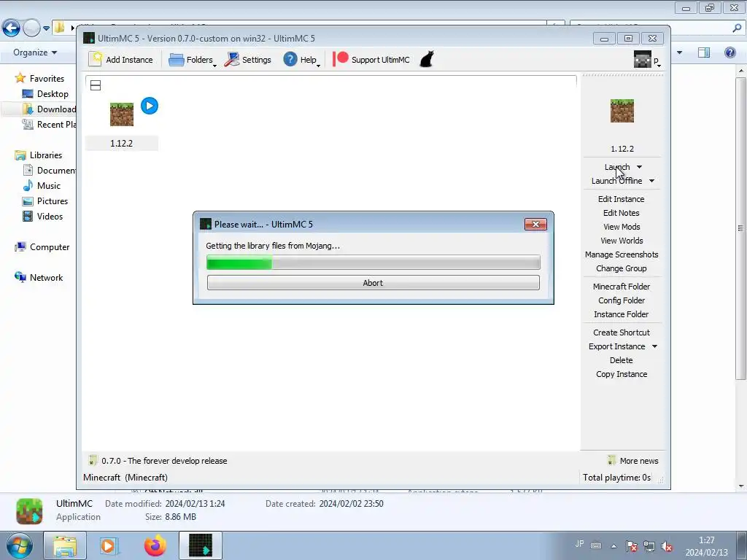Open the Windows Start orb

click(x=20, y=545)
